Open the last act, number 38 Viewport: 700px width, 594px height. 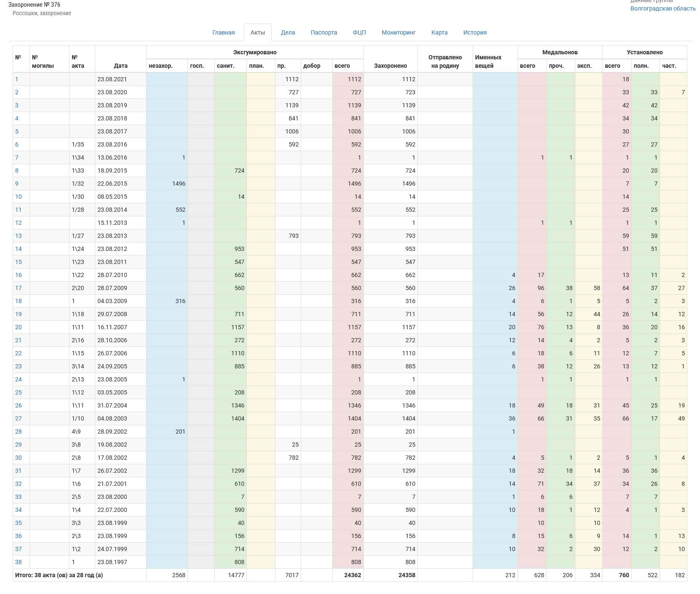click(19, 562)
